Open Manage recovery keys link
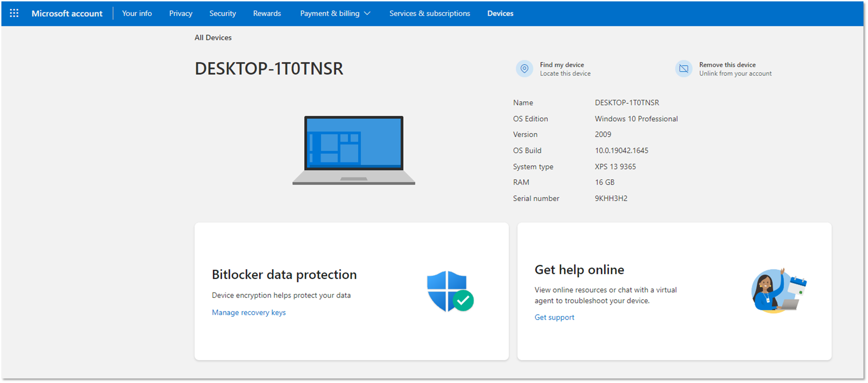The width and height of the screenshot is (868, 383). click(249, 312)
